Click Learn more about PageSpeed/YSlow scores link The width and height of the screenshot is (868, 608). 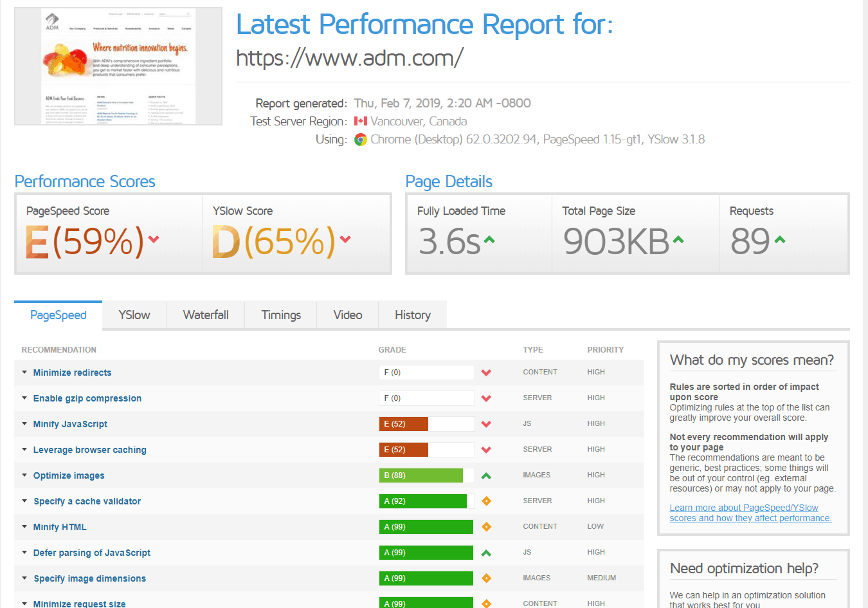point(750,513)
